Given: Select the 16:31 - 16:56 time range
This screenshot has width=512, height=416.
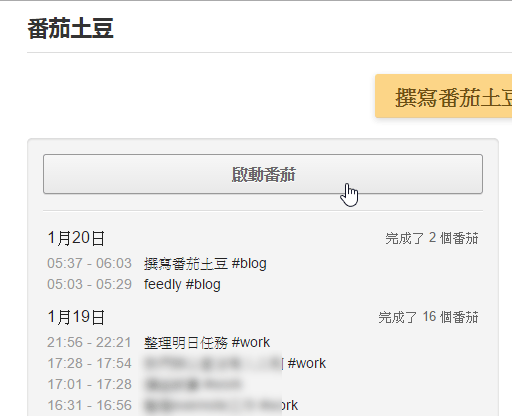Looking at the screenshot, I should pyautogui.click(x=89, y=405).
